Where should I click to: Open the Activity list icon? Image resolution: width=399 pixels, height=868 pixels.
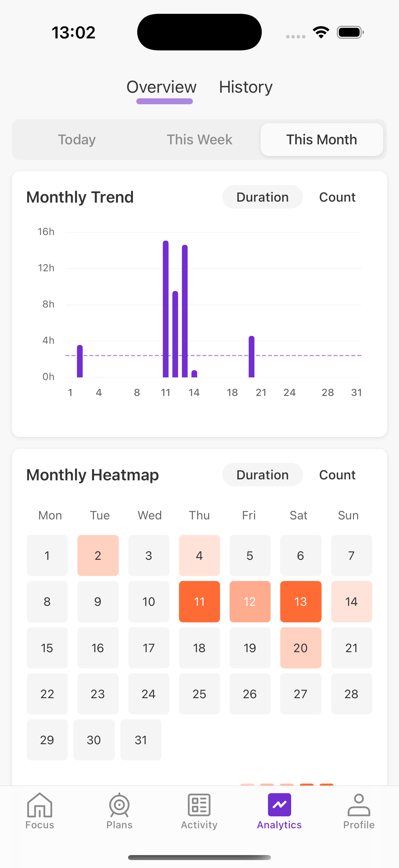199,805
